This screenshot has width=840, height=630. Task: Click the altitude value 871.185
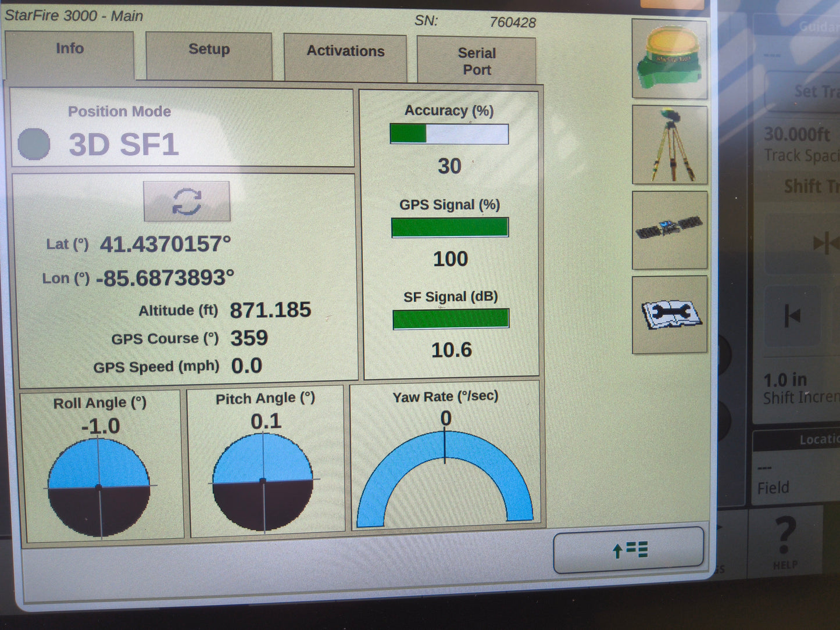pos(270,310)
